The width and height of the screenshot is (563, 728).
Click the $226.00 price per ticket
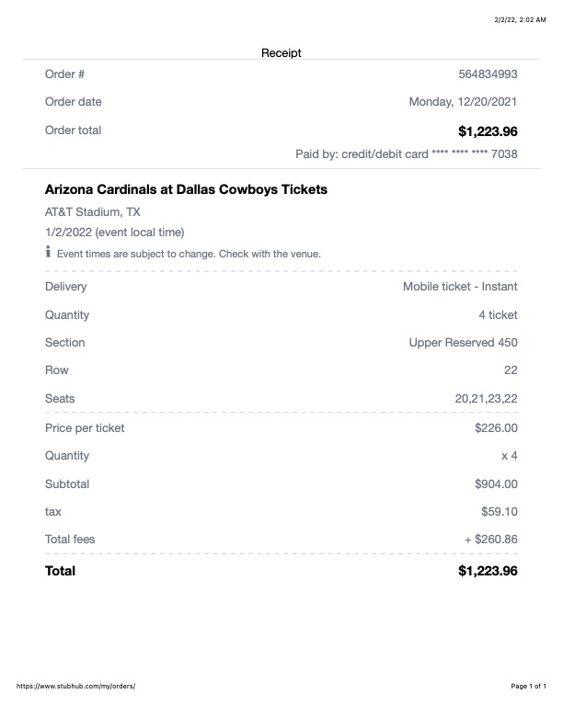(496, 427)
